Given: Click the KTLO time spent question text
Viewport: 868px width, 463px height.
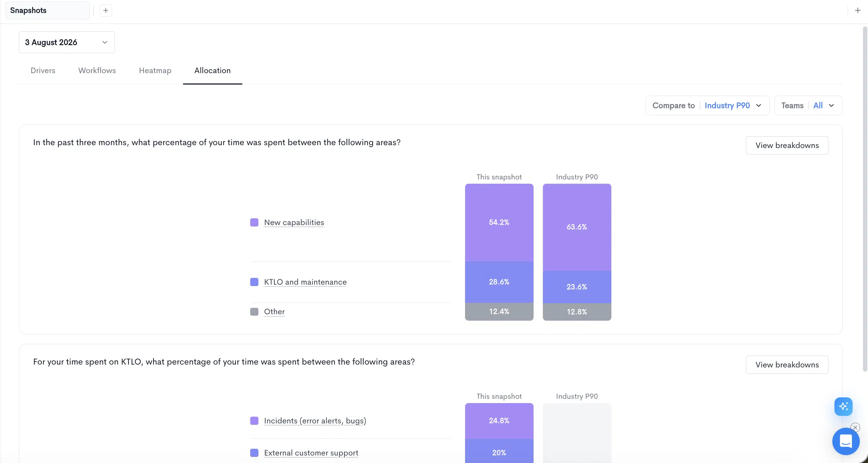Looking at the screenshot, I should (x=224, y=362).
